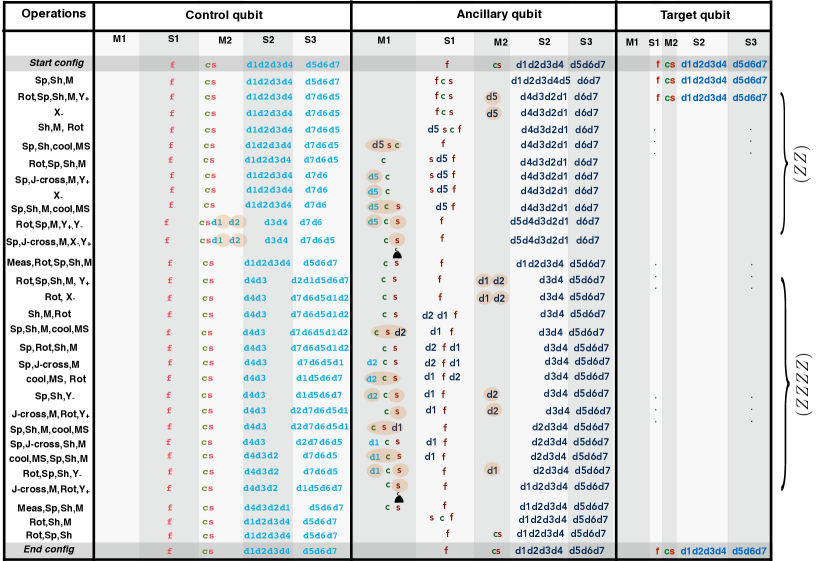This screenshot has width=826, height=561.
Task: Click the S3 subheader under Target qubit
Action: pos(751,42)
